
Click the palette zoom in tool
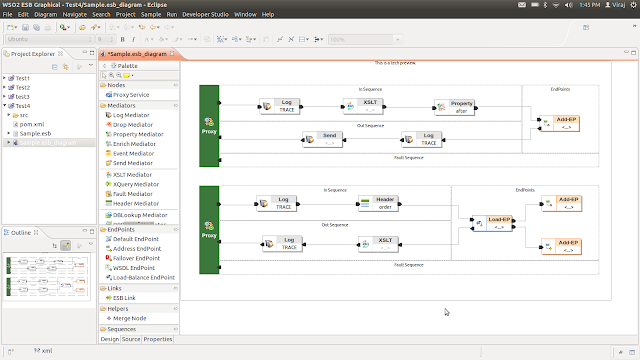pyautogui.click(x=111, y=75)
